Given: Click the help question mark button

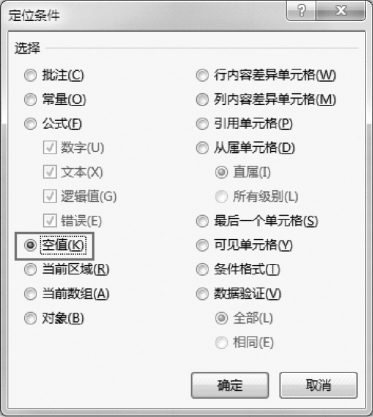Looking at the screenshot, I should pos(301,11).
